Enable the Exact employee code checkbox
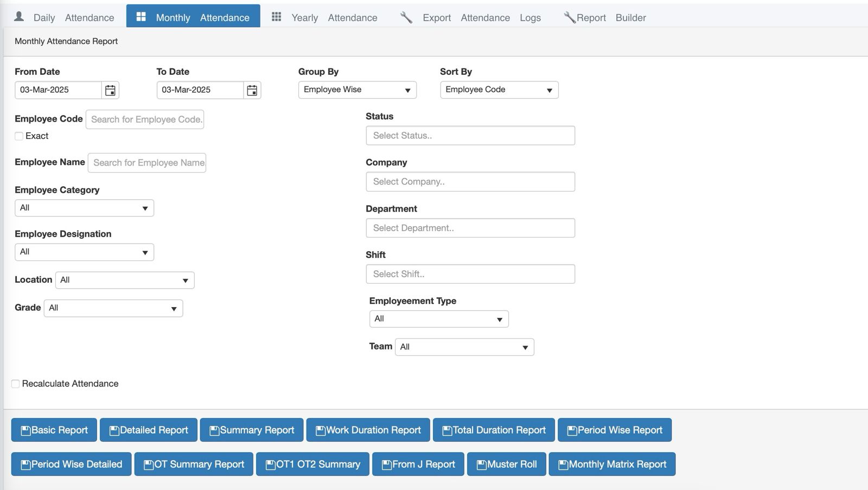868x490 pixels. click(x=19, y=136)
